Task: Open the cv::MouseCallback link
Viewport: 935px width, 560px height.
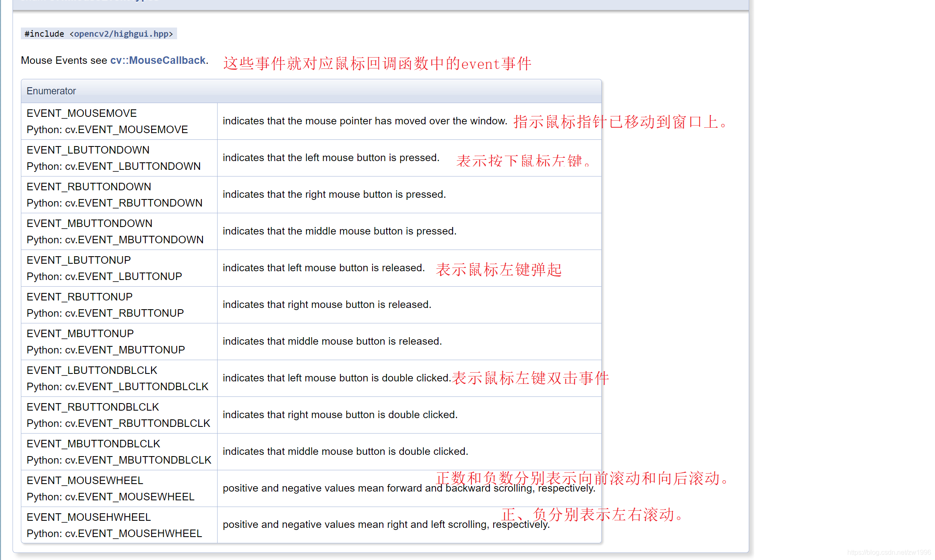Action: 157,61
